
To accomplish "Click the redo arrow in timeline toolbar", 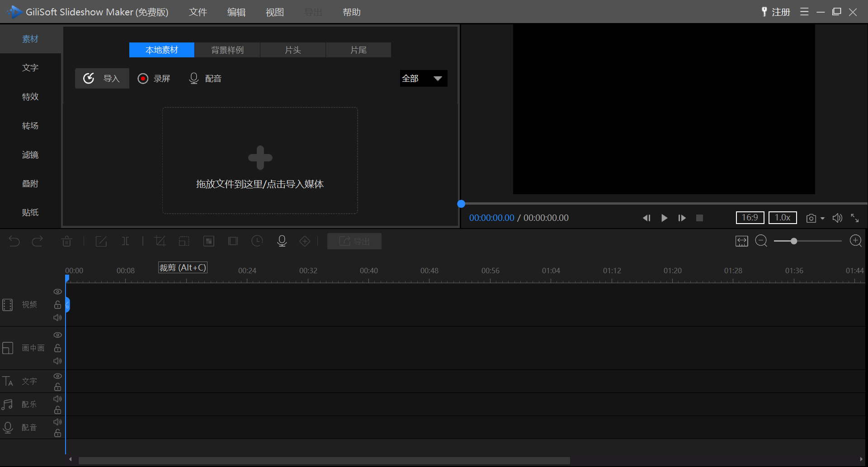I will click(x=38, y=241).
